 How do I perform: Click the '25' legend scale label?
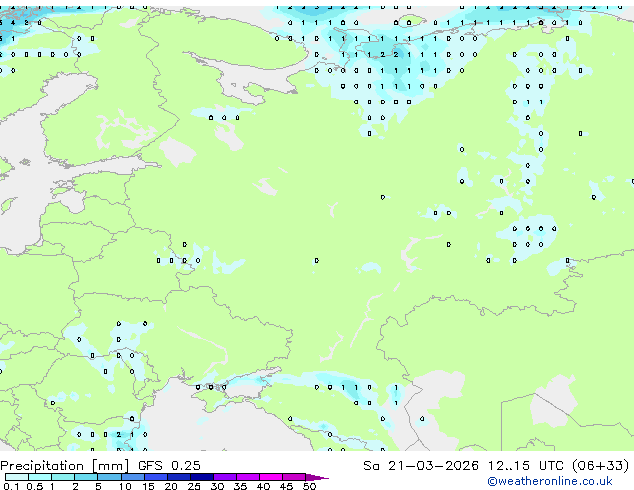coord(194,486)
